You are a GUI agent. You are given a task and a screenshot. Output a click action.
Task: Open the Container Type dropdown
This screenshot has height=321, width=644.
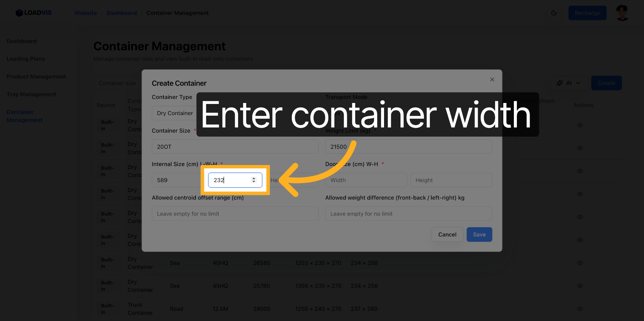coord(174,113)
